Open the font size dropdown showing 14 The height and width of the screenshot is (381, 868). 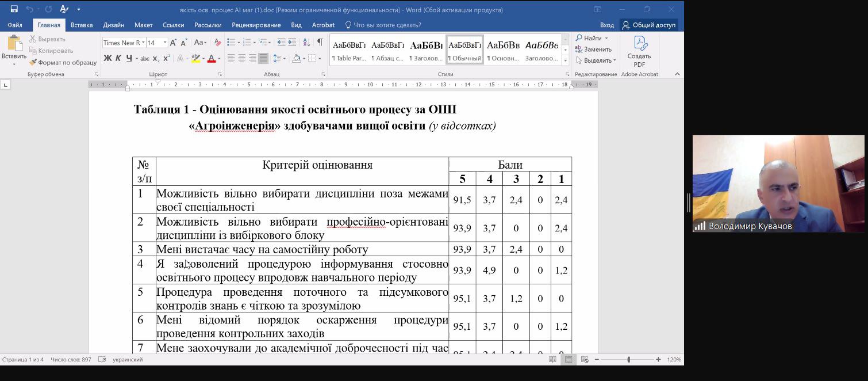click(x=165, y=43)
